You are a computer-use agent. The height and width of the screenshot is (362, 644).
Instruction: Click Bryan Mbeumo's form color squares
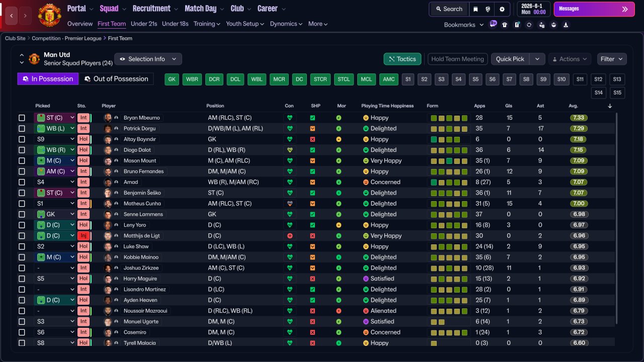(x=449, y=118)
